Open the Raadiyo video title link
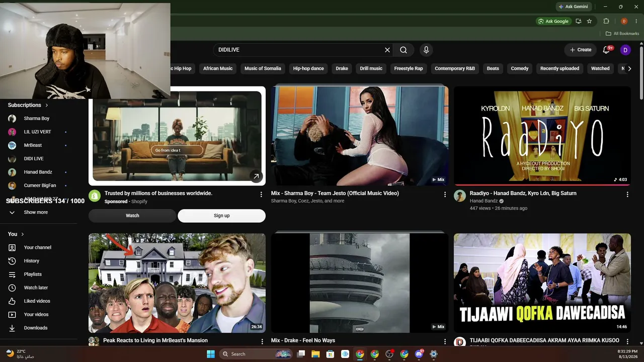This screenshot has height=362, width=644. [523, 193]
